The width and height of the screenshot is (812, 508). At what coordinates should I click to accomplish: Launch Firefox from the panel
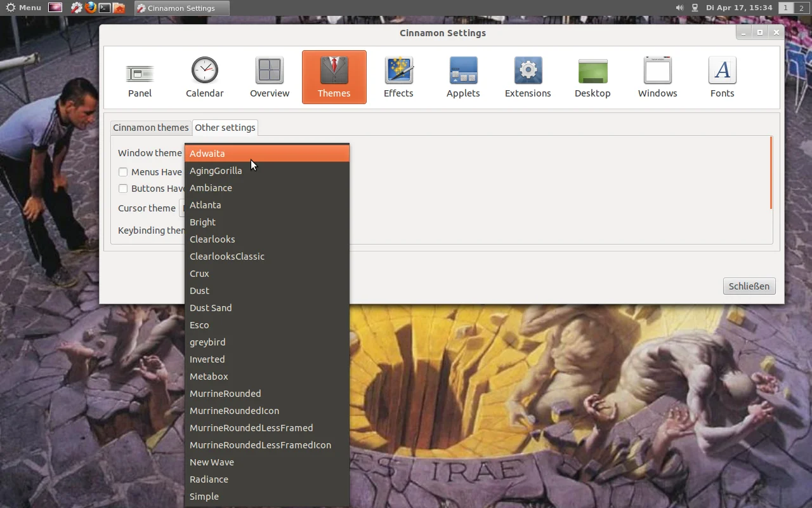click(x=91, y=8)
